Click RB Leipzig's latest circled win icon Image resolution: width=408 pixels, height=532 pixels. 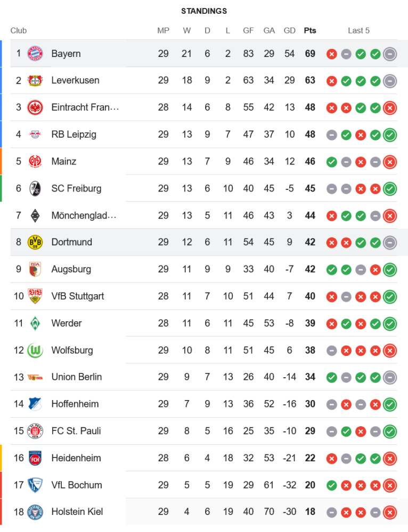click(x=390, y=135)
